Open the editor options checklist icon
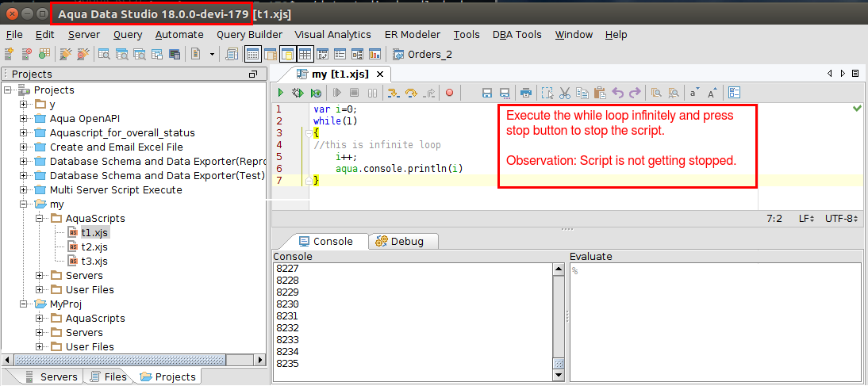 click(735, 93)
